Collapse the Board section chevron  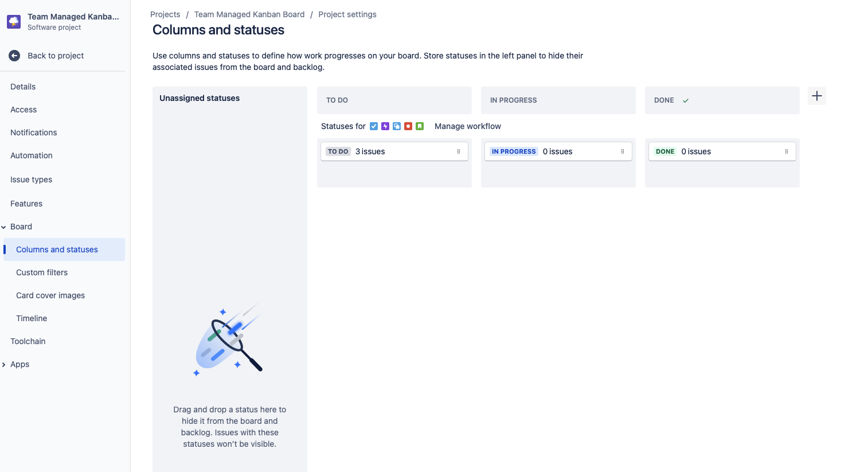[4, 227]
